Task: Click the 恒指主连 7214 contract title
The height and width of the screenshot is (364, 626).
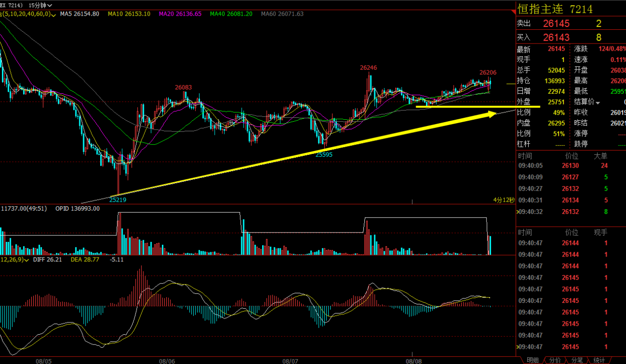Action: coord(555,9)
